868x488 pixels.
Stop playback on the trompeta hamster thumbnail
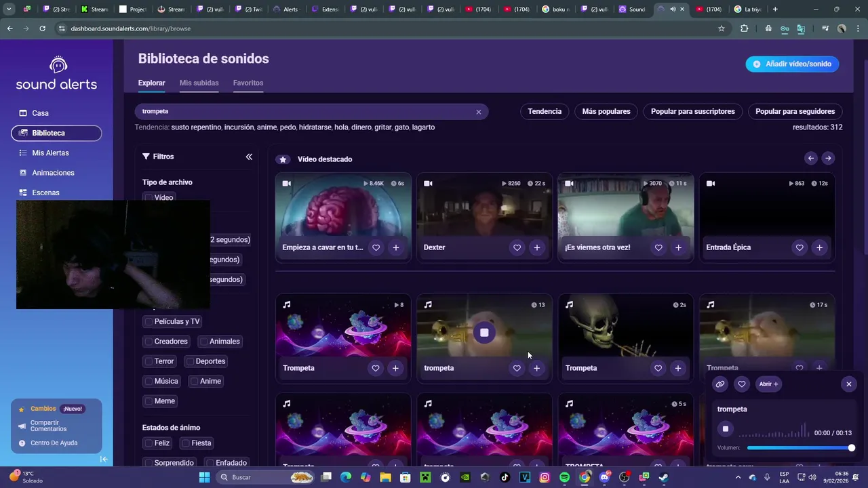pyautogui.click(x=484, y=333)
